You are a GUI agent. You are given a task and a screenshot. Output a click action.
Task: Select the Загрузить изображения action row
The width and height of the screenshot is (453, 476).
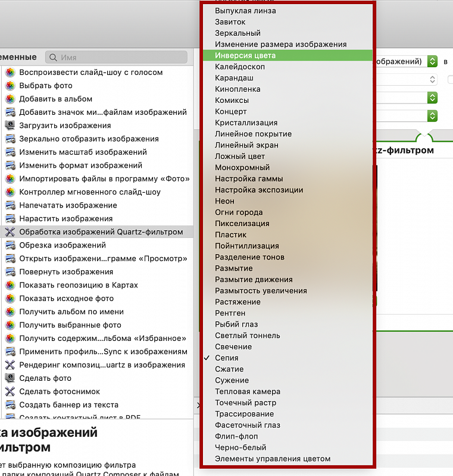(x=98, y=126)
